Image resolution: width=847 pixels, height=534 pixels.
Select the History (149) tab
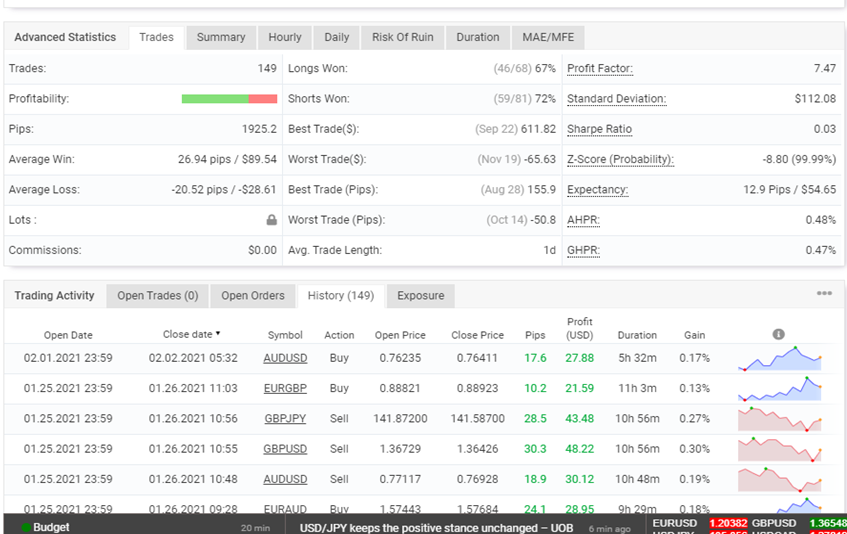coord(341,296)
